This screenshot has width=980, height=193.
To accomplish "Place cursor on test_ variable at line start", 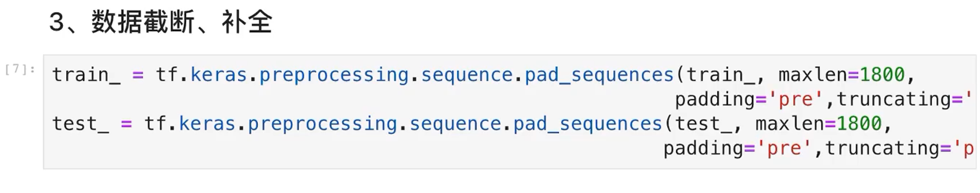I will tap(80, 124).
